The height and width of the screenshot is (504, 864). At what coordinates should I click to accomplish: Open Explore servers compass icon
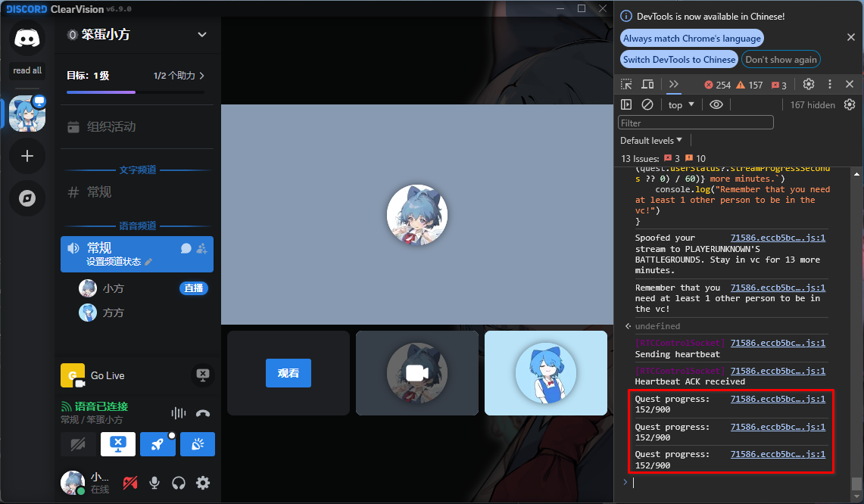[27, 198]
